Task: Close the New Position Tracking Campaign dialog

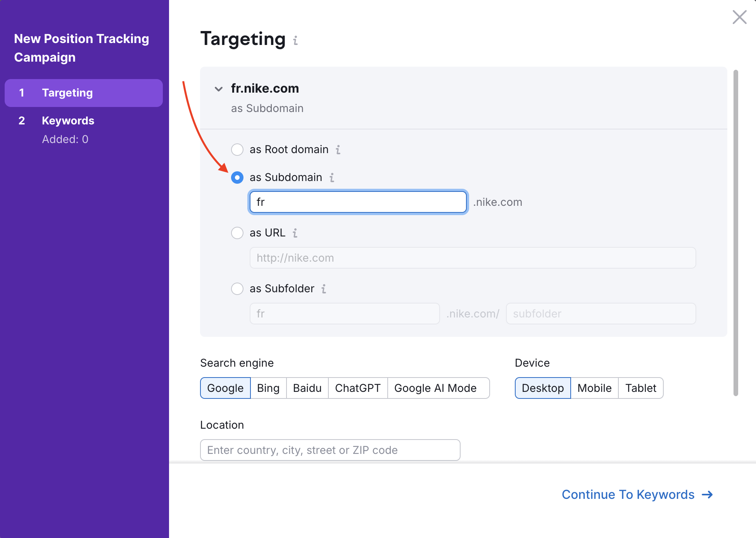Action: point(740,17)
